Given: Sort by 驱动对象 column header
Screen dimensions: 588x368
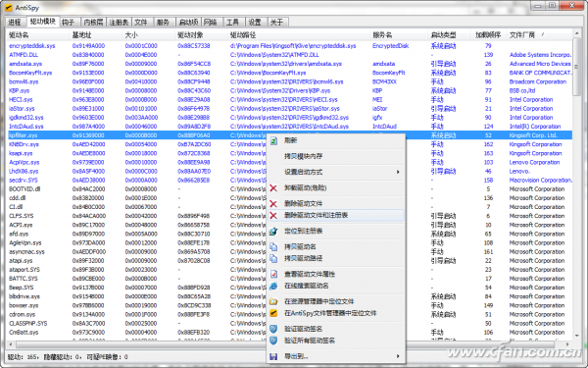Looking at the screenshot, I should tap(201, 35).
